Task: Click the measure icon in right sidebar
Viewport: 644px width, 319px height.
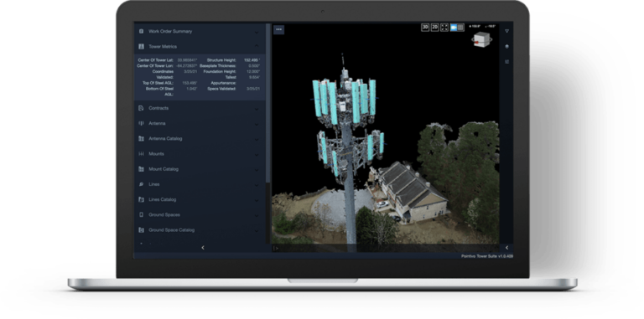Action: 506,61
